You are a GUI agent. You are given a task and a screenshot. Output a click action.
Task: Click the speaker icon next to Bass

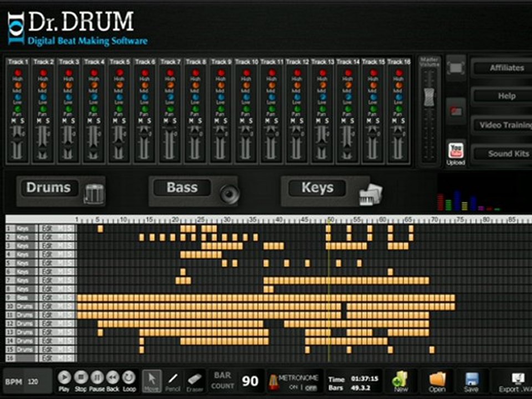click(229, 194)
